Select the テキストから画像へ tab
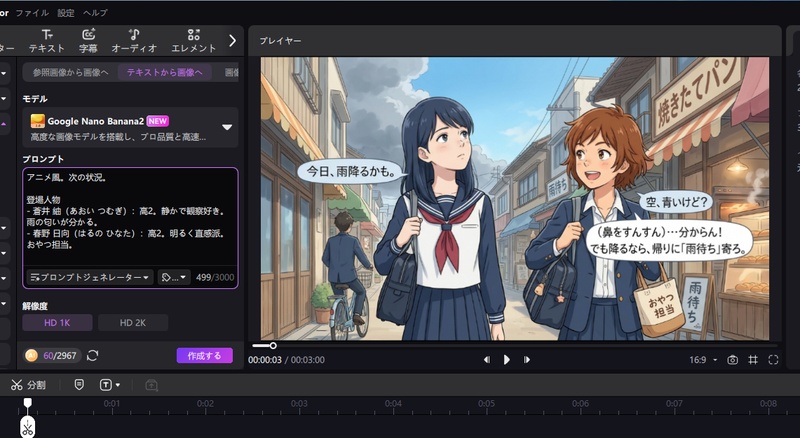 pos(164,72)
